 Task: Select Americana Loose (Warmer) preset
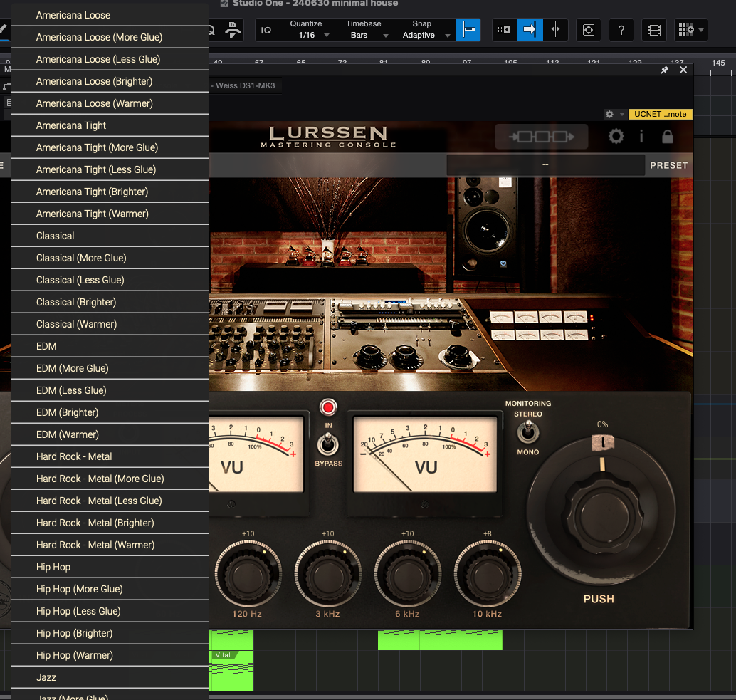[x=110, y=103]
